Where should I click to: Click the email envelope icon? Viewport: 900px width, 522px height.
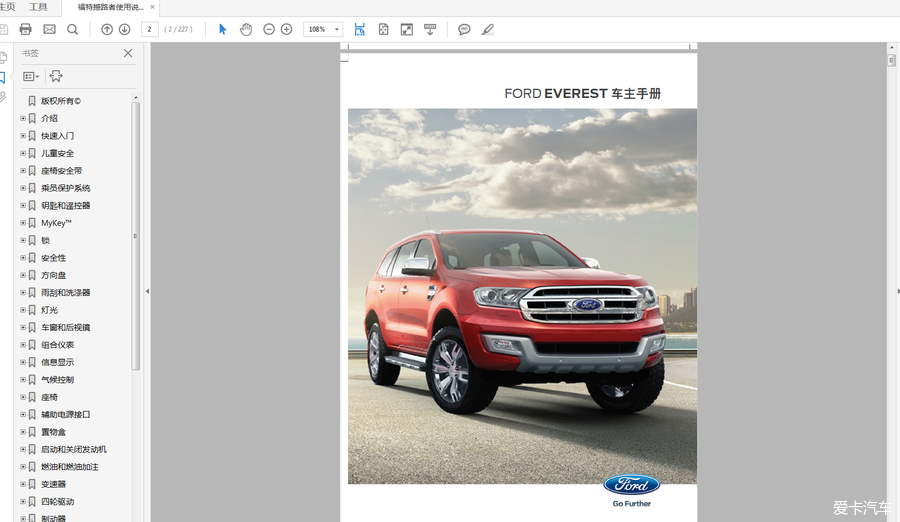coord(49,29)
